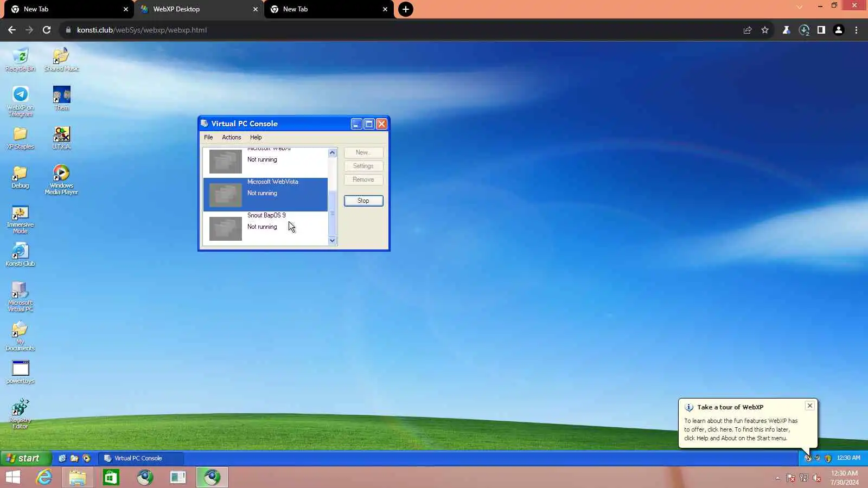This screenshot has width=868, height=488.
Task: Close the WebXP Desktop tab
Action: (256, 9)
